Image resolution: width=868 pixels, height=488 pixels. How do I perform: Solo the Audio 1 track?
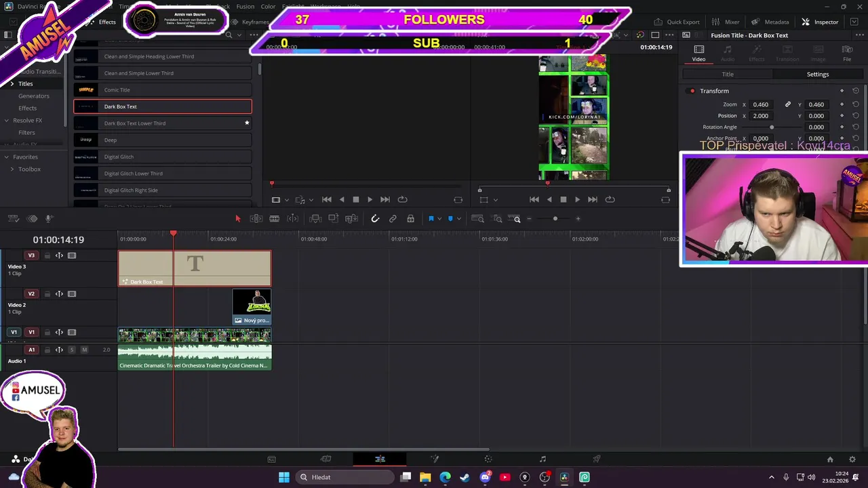coord(72,350)
